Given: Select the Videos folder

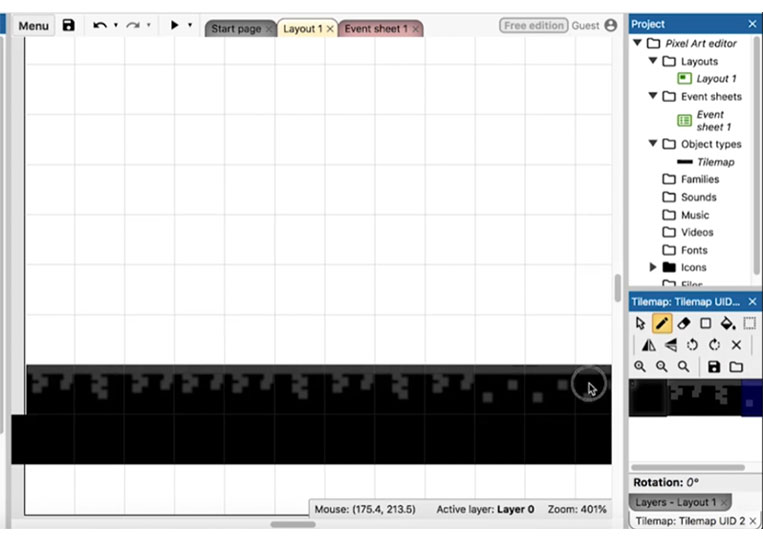Looking at the screenshot, I should [x=697, y=233].
